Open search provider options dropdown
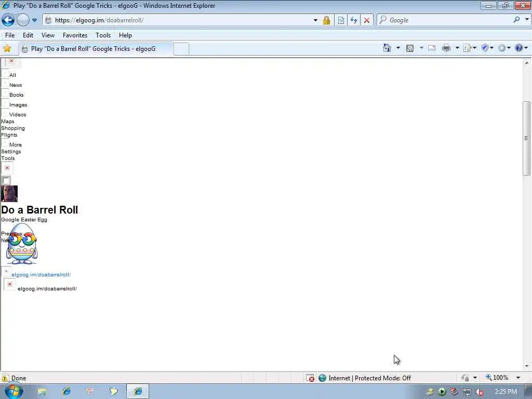The width and height of the screenshot is (532, 399). click(x=527, y=20)
